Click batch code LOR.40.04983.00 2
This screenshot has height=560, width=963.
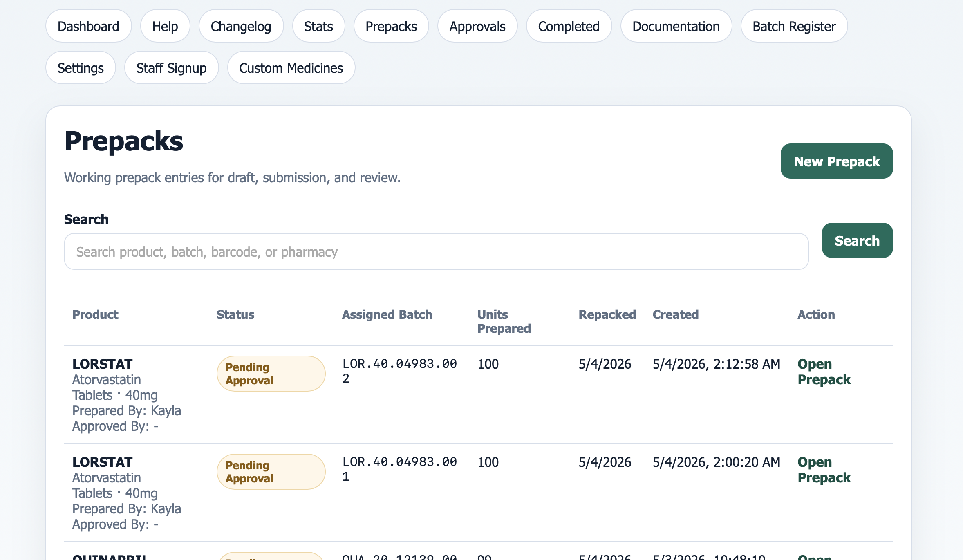(x=399, y=371)
